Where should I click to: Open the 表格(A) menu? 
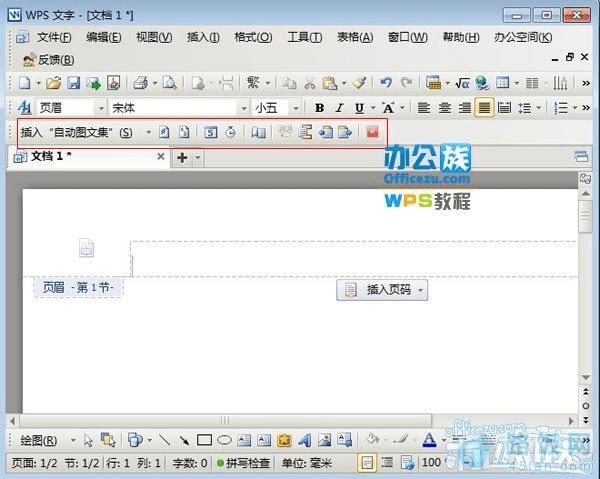click(x=355, y=37)
